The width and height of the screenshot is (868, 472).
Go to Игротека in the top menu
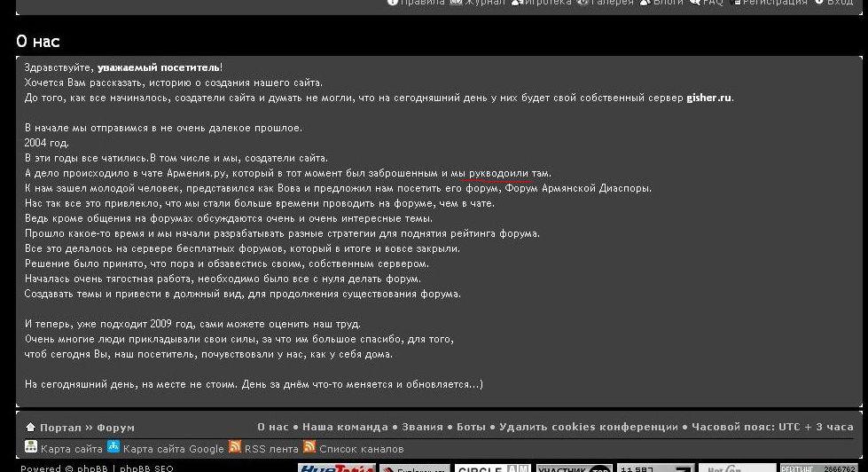click(x=547, y=3)
